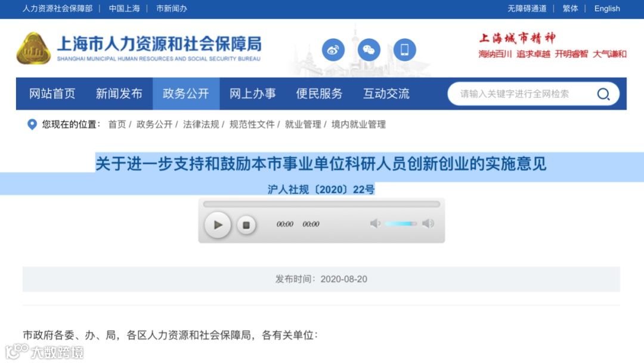
Task: Click the 海纳百川 追求卓越 slogan line
Action: [x=552, y=54]
